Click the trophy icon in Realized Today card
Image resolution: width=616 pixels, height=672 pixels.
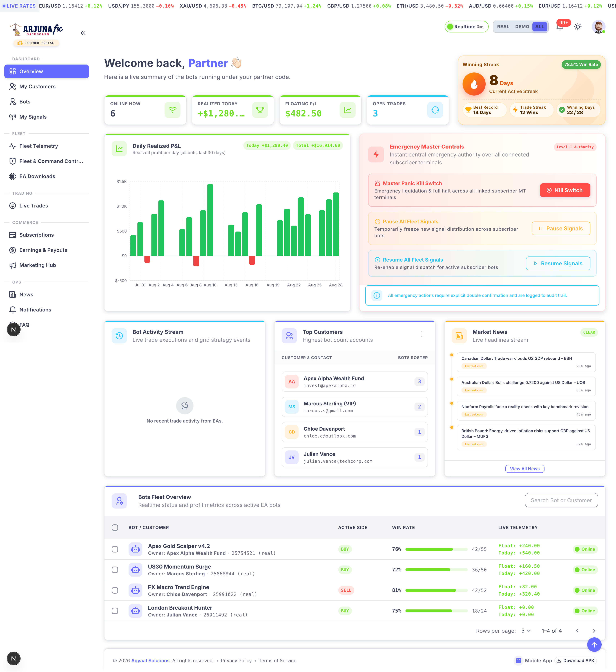coord(260,110)
